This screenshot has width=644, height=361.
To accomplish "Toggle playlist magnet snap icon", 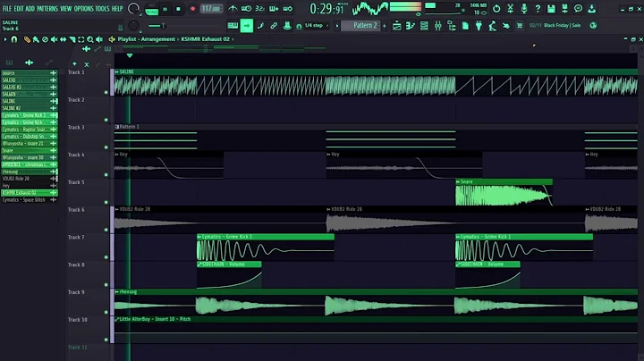I will click(x=14, y=39).
